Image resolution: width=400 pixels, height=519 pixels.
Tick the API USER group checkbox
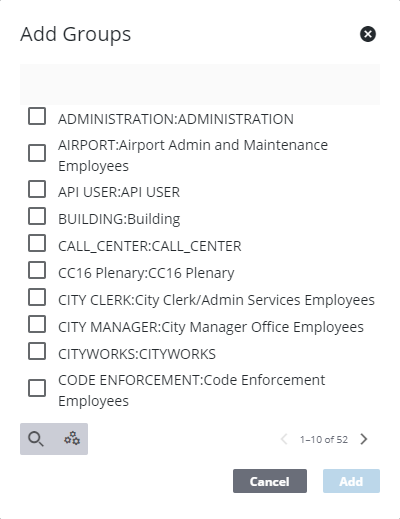click(37, 189)
